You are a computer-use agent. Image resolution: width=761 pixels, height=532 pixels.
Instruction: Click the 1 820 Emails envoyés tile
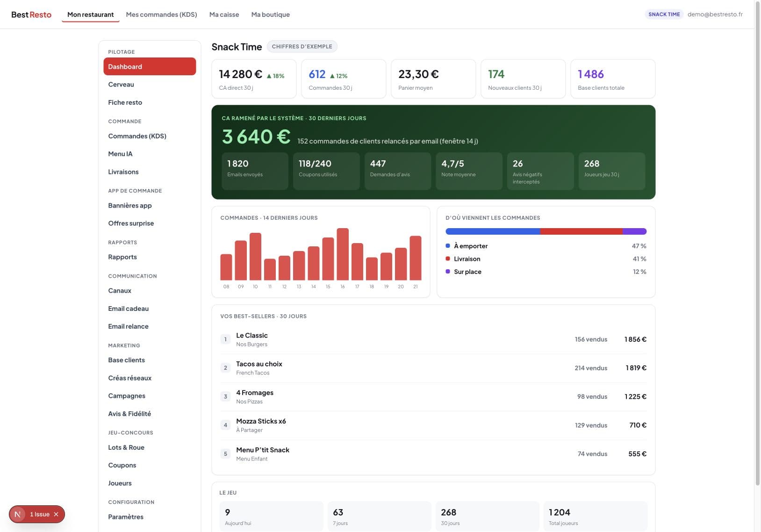point(255,171)
